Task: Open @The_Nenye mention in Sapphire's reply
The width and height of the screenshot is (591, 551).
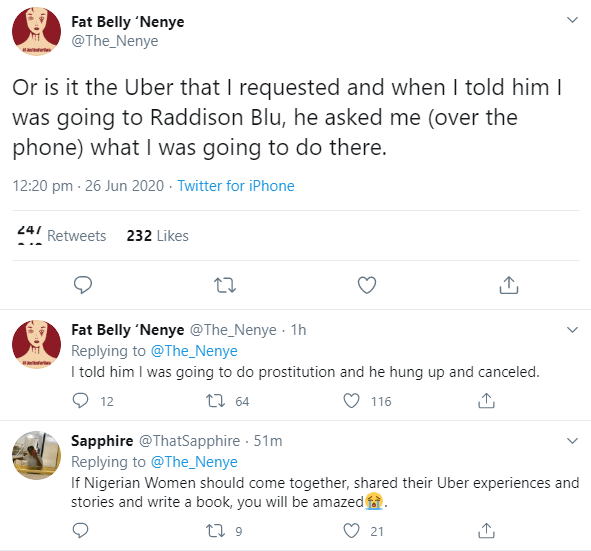Action: 194,462
